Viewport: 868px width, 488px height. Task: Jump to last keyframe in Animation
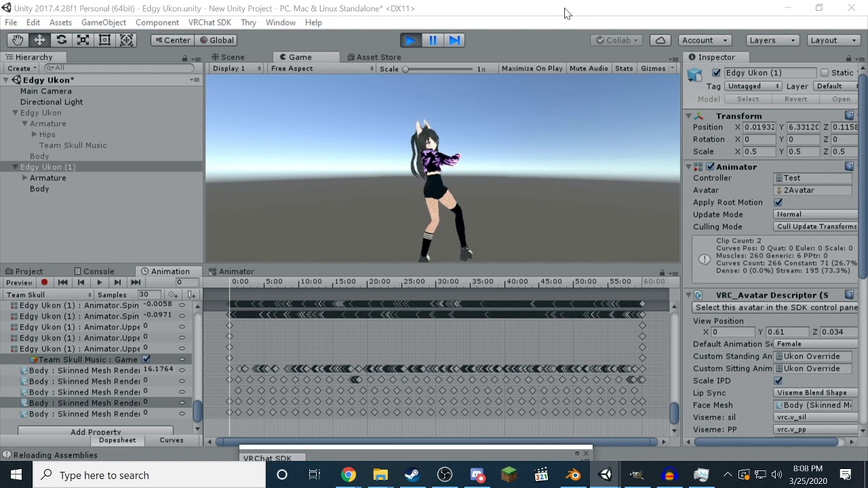click(x=136, y=283)
